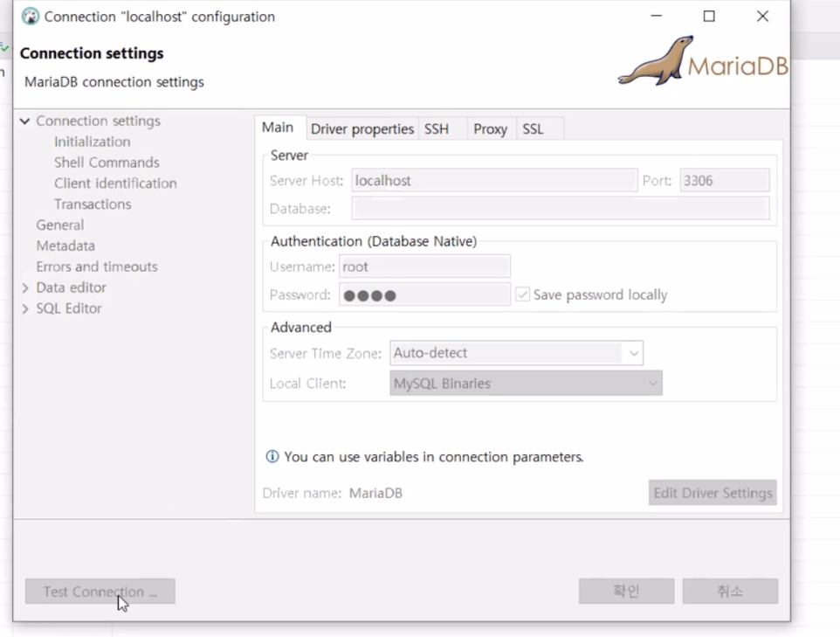Expand the SQL Editor tree node

click(x=24, y=308)
